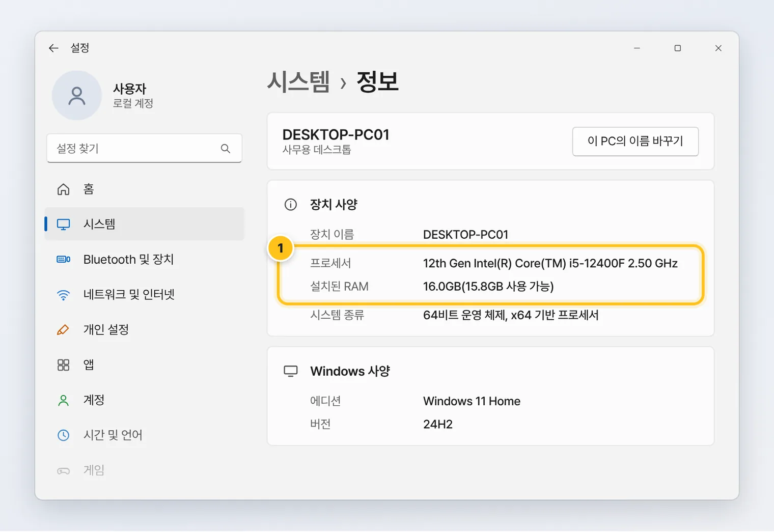Screen dimensions: 774x532
Task: Select the Windows 11 Home edition value
Action: 472,401
